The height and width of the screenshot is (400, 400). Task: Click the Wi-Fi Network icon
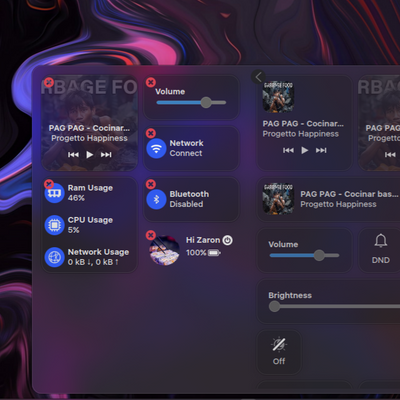156,148
